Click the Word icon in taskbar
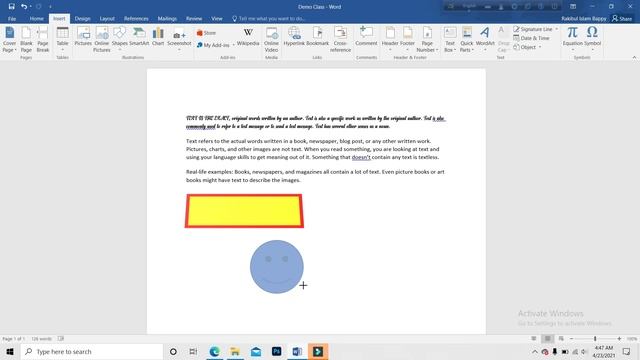Viewport: 640px width, 360px height. point(297,351)
